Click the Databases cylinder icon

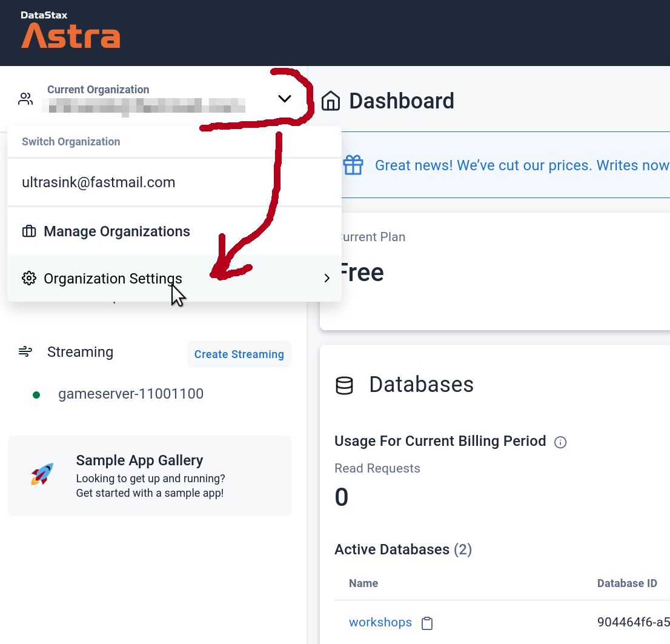(x=345, y=385)
